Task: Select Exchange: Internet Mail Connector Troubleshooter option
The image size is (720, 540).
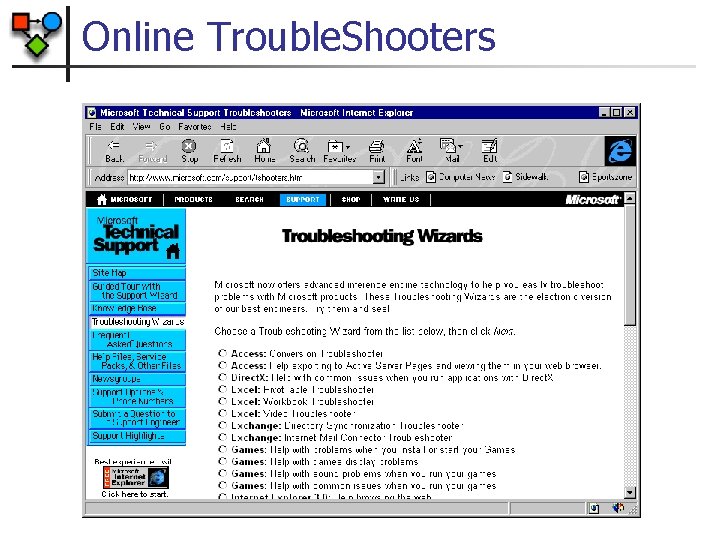Action: (223, 437)
